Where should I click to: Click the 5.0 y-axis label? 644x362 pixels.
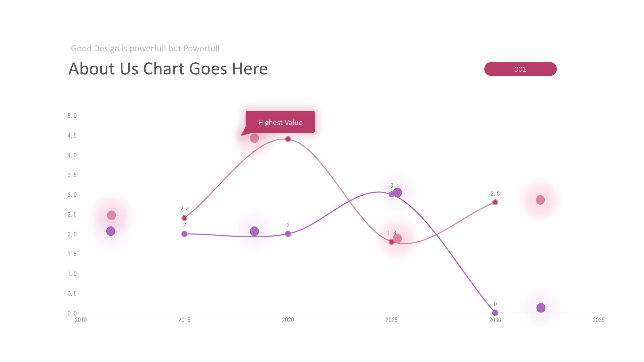point(72,116)
